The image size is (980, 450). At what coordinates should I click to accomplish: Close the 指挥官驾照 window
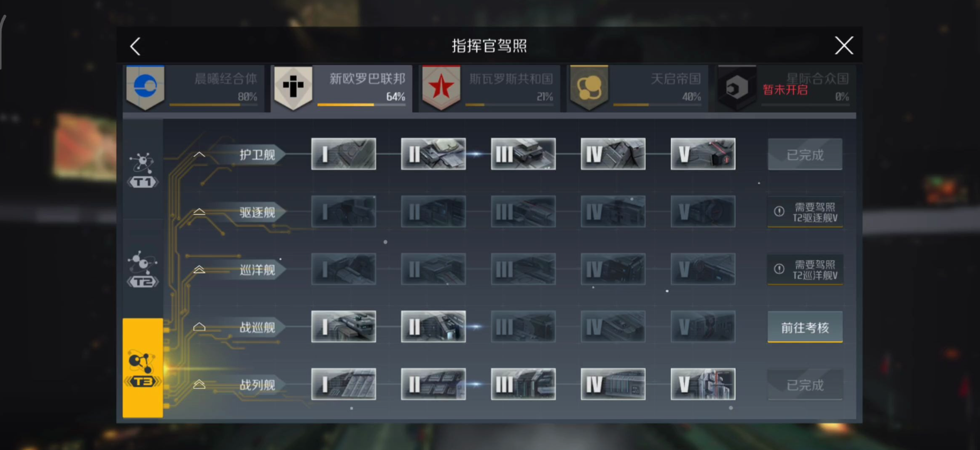coord(844,46)
